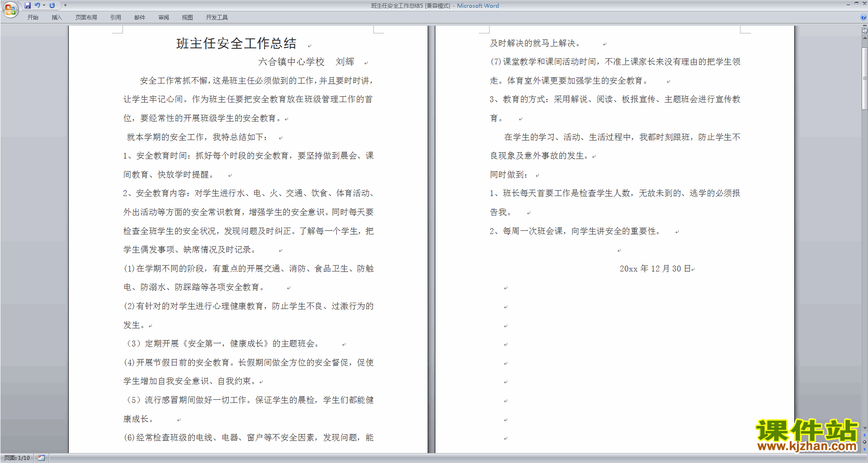Screen dimensions: 868x463
Task: Click the line 电、防溺水、防踩踏等各项安全教育
Action: (x=194, y=287)
